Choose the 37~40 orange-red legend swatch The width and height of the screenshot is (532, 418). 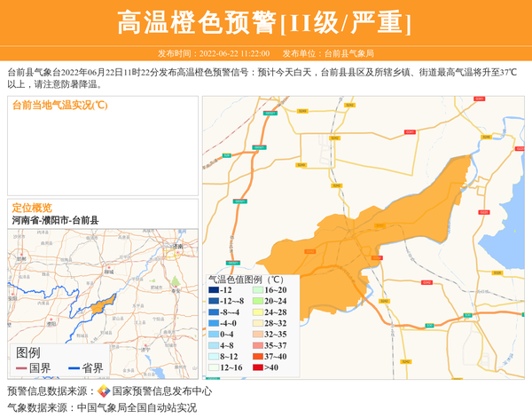[x=257, y=357]
